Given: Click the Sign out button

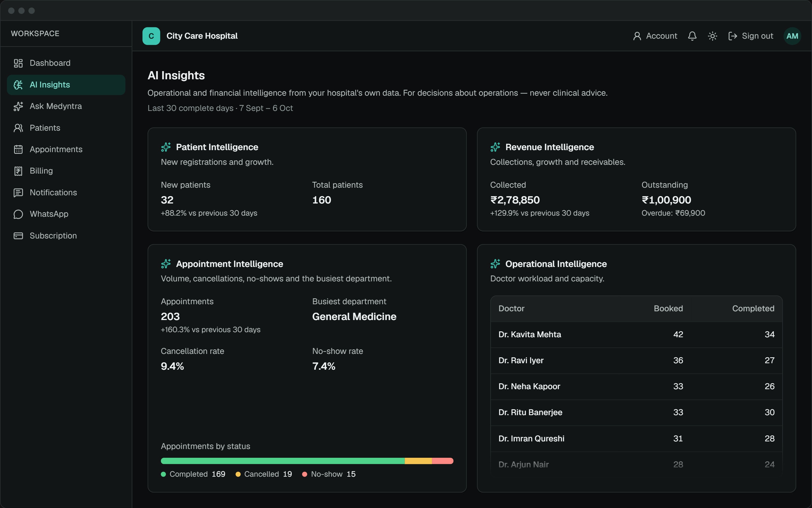Looking at the screenshot, I should pos(751,36).
